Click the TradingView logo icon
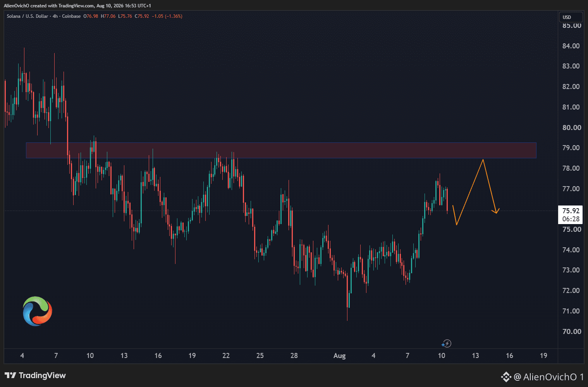 (x=10, y=375)
